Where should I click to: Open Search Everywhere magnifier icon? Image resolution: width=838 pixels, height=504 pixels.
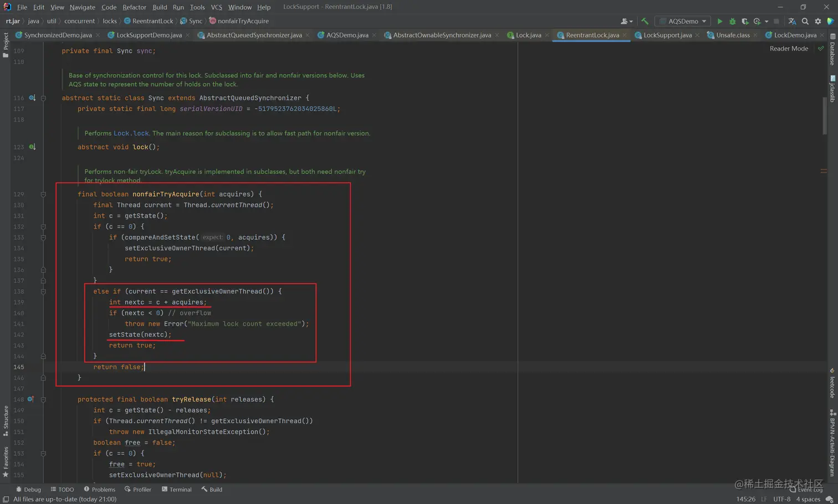[805, 21]
